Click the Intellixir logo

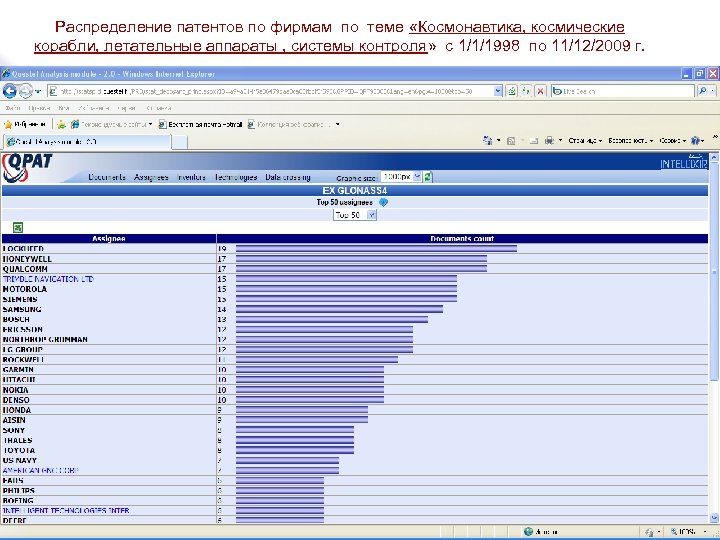click(x=684, y=163)
